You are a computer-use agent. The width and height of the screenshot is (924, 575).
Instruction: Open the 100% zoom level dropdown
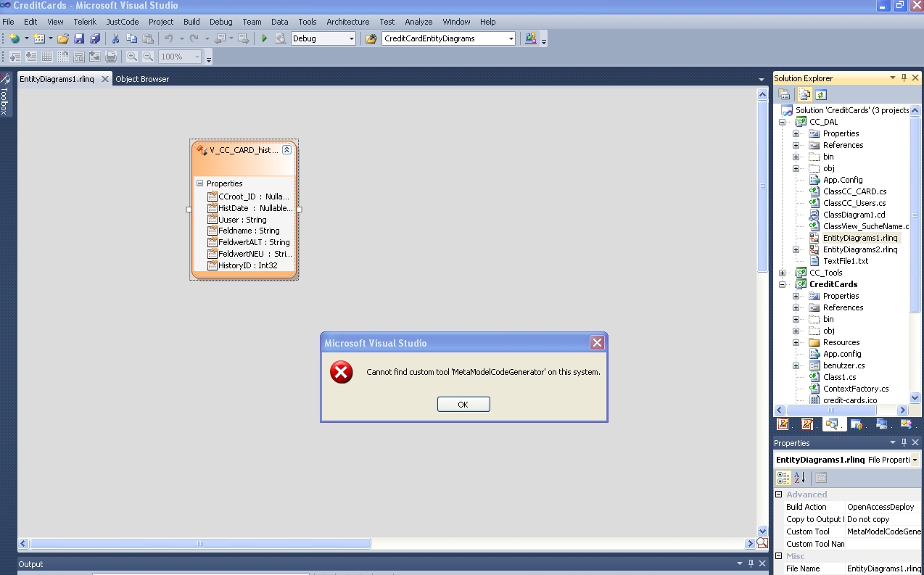coord(197,57)
